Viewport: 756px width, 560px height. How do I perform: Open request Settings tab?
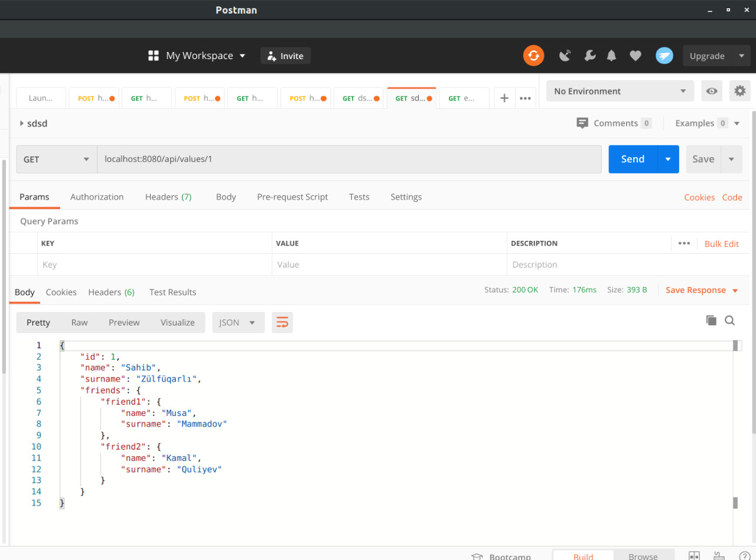pyautogui.click(x=406, y=197)
